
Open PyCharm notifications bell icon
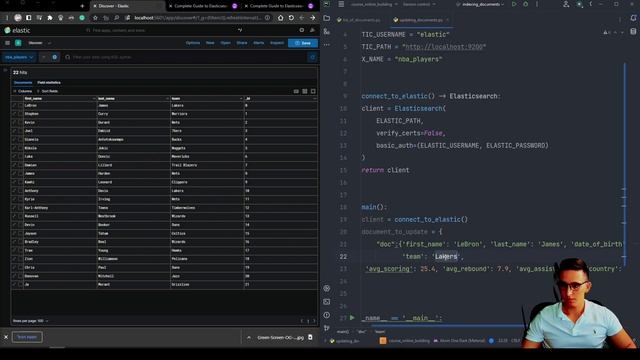click(x=633, y=18)
